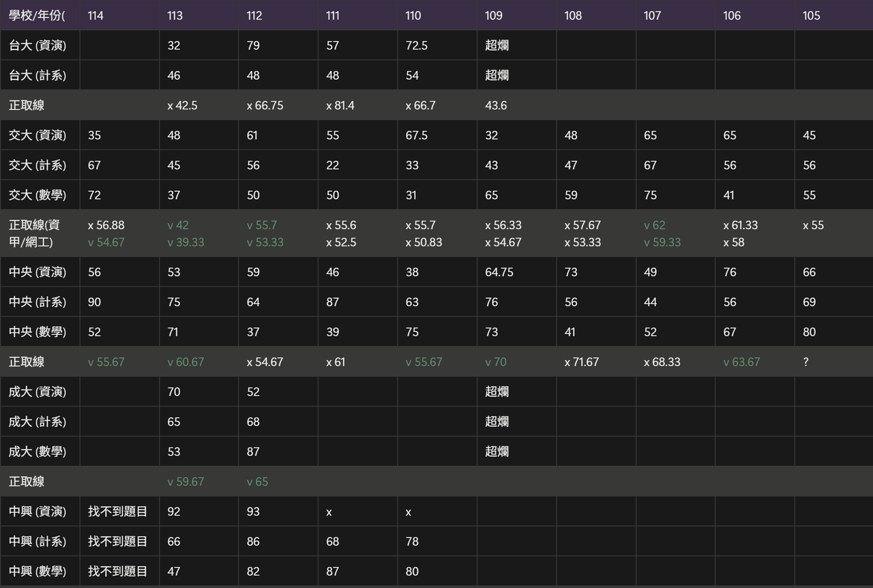This screenshot has width=873, height=588.
Task: Select the 'x 56.88' cutoff value
Action: (x=106, y=225)
